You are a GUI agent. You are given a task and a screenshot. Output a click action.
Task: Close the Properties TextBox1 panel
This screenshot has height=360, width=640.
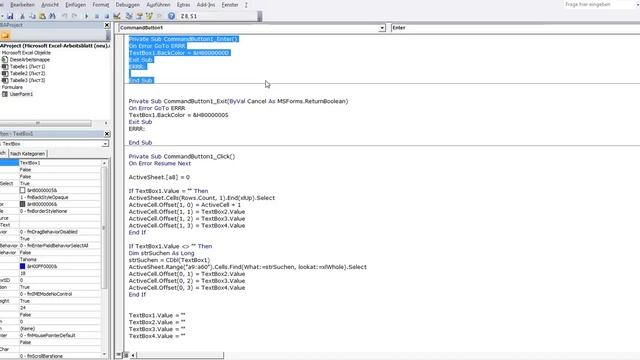(107, 134)
